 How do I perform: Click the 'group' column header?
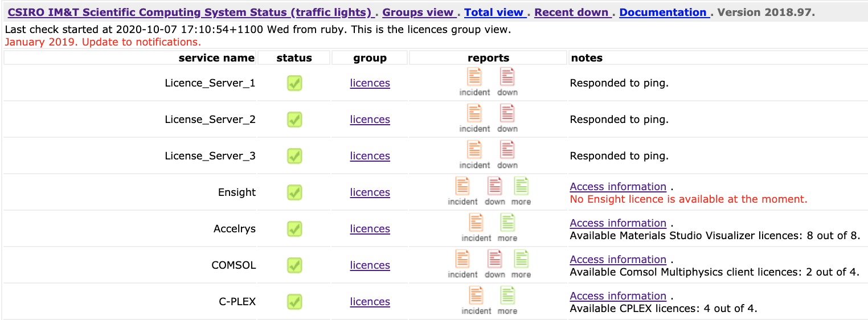[370, 58]
